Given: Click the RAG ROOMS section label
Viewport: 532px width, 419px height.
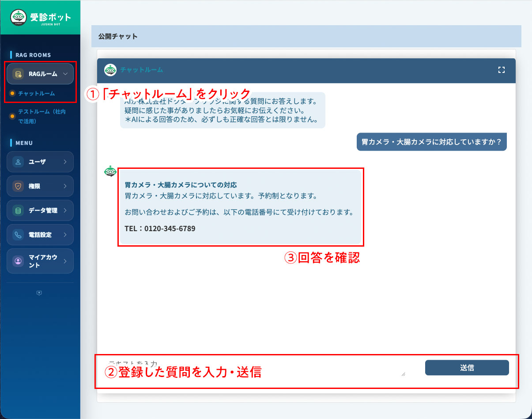Looking at the screenshot, I should point(33,55).
